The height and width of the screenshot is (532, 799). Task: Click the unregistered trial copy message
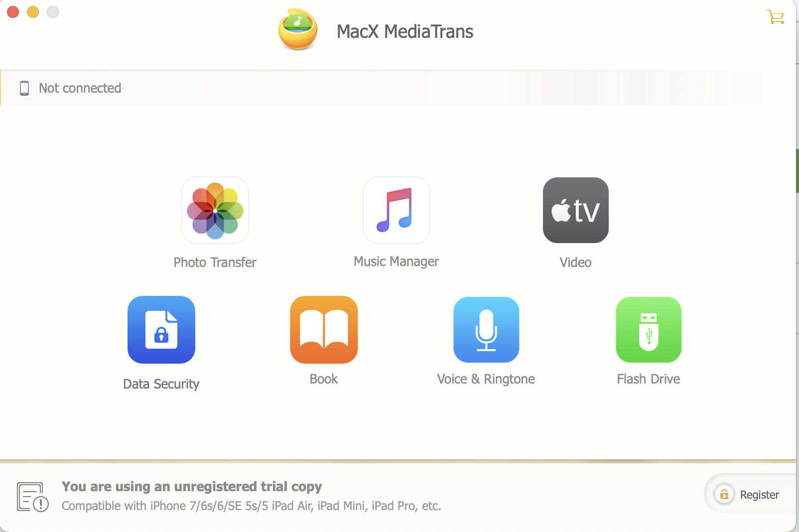pos(192,486)
